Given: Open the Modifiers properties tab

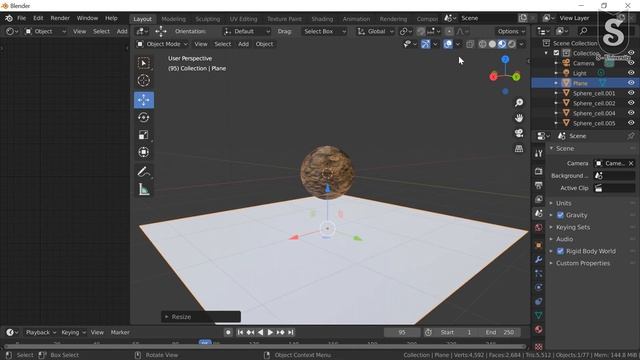Looking at the screenshot, I should tap(538, 259).
